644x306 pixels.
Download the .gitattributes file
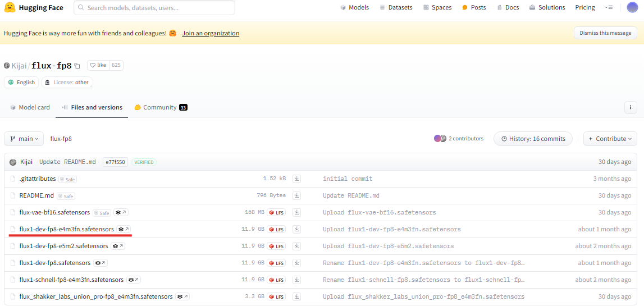click(297, 179)
